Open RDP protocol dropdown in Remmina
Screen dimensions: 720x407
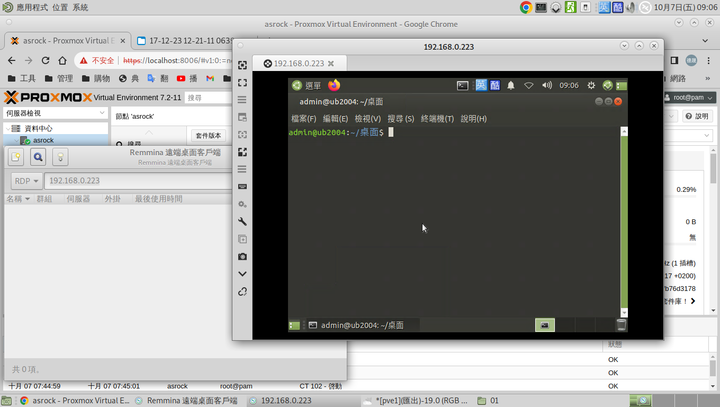[x=26, y=181]
